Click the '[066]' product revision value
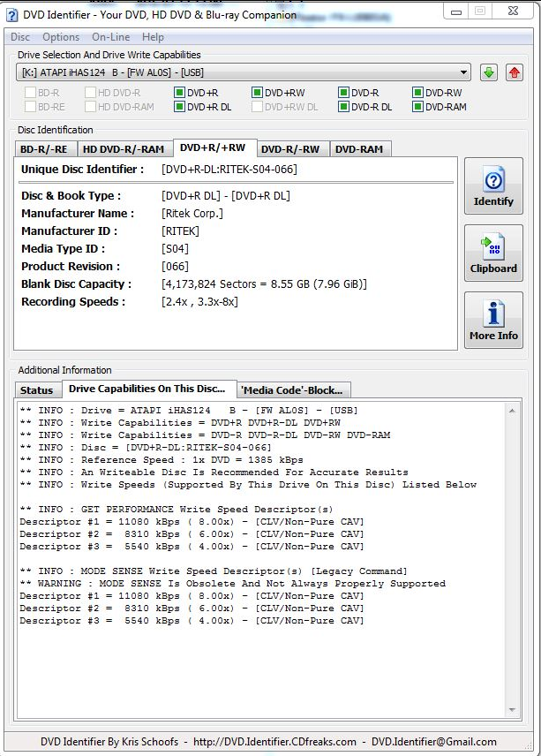Viewport: 541px width, 756px height. coord(175,267)
